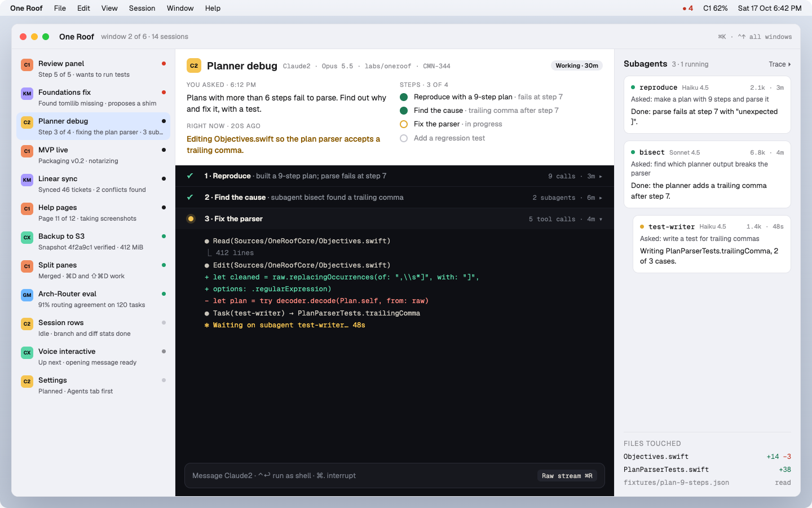Click the red notification indicator showing 4
Image resolution: width=812 pixels, height=508 pixels.
(687, 8)
